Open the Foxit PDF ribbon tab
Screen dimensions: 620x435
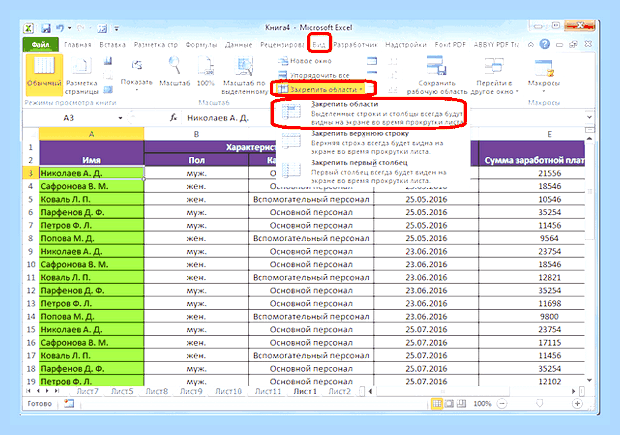coord(450,45)
